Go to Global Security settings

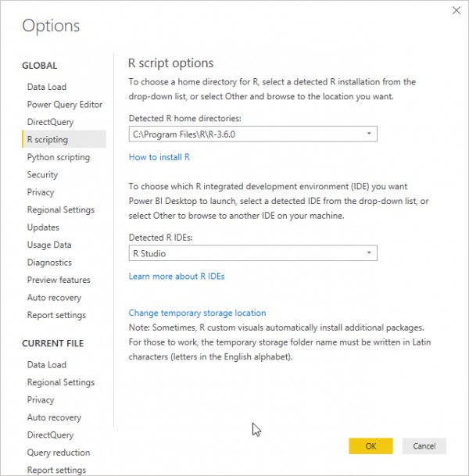coord(42,175)
